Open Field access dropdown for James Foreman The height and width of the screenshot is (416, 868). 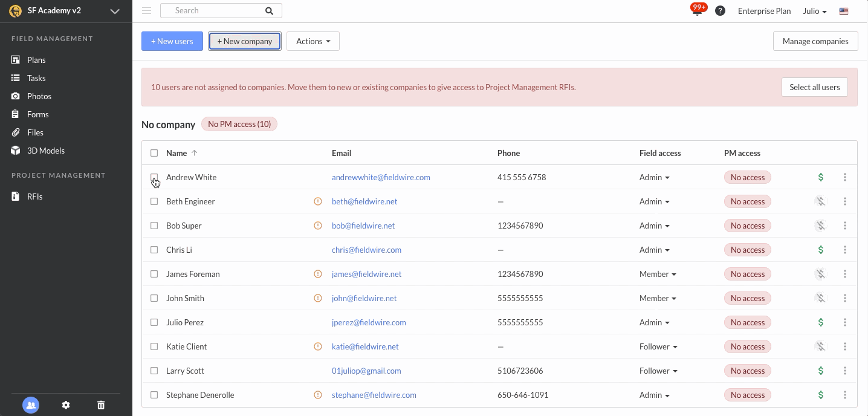pos(658,274)
